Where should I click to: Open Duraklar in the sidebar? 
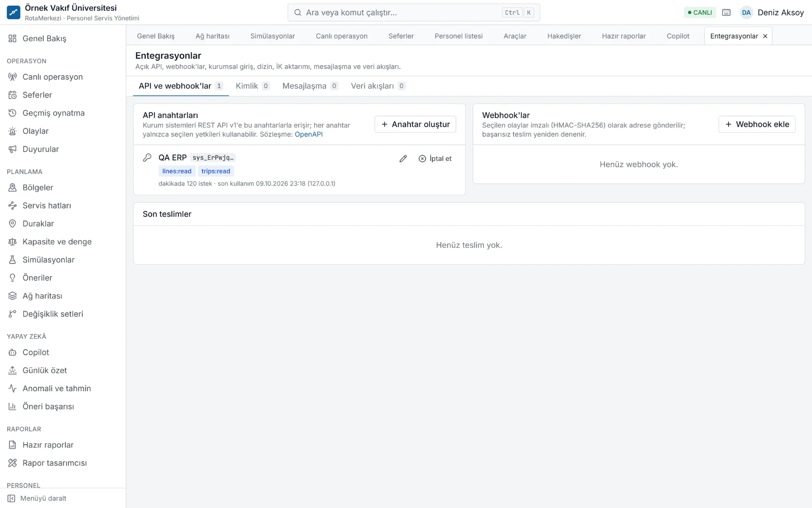[63, 224]
